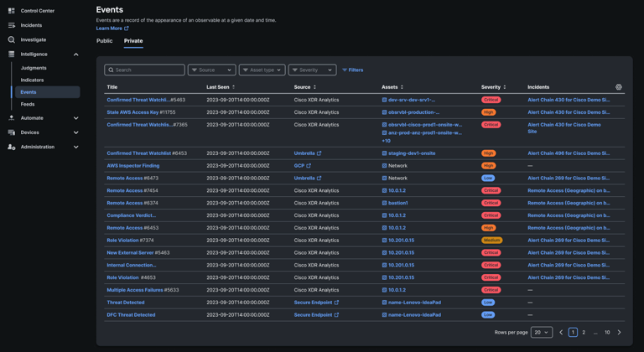The width and height of the screenshot is (644, 352).
Task: Open the Learn More link
Action: tap(109, 28)
